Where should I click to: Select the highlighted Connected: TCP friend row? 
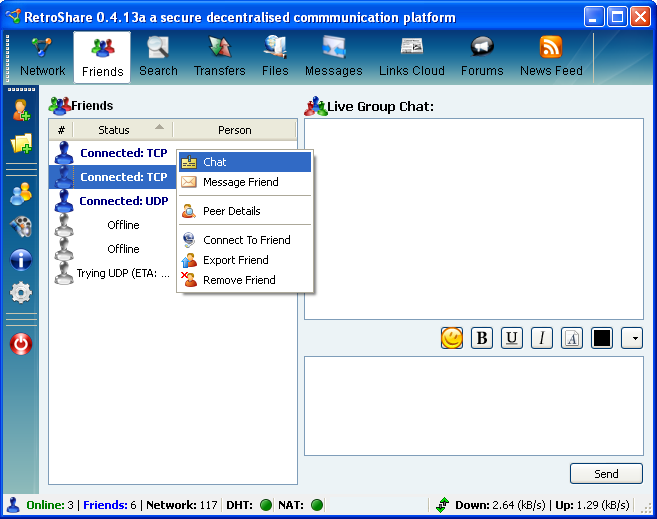click(113, 177)
